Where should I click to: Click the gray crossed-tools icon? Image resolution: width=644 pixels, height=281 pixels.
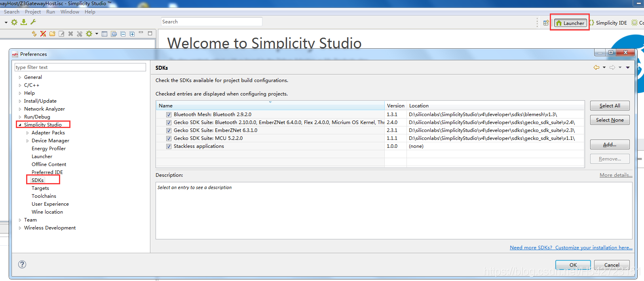tap(80, 34)
